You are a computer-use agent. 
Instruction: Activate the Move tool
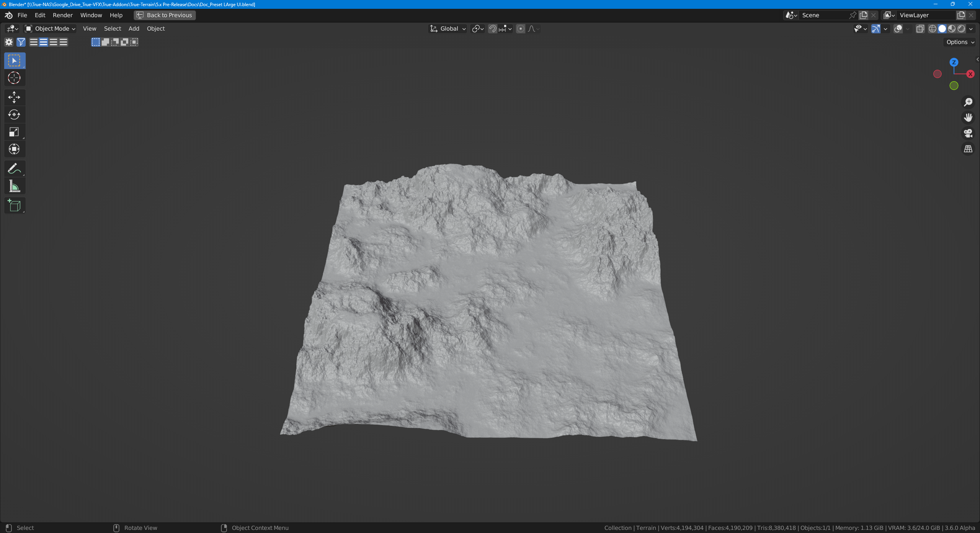(14, 97)
